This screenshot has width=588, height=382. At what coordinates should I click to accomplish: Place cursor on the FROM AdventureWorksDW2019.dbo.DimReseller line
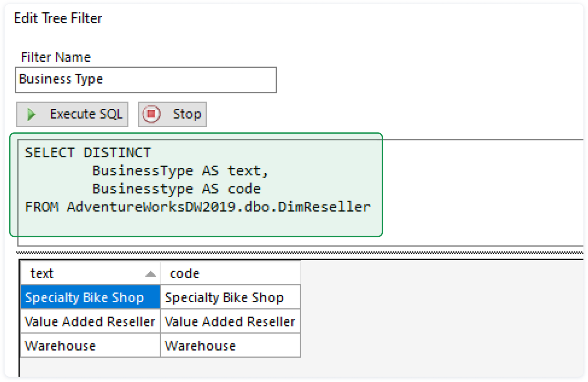(x=198, y=207)
